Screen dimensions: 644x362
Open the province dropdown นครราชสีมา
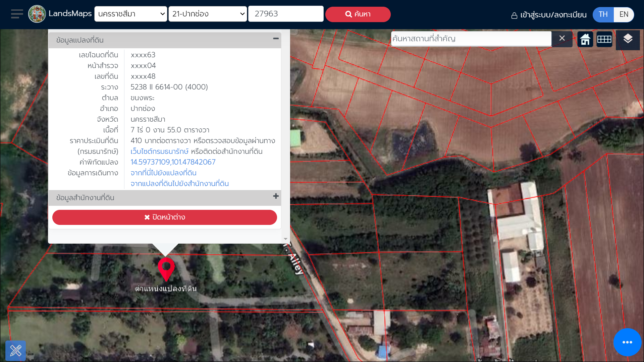coord(131,14)
